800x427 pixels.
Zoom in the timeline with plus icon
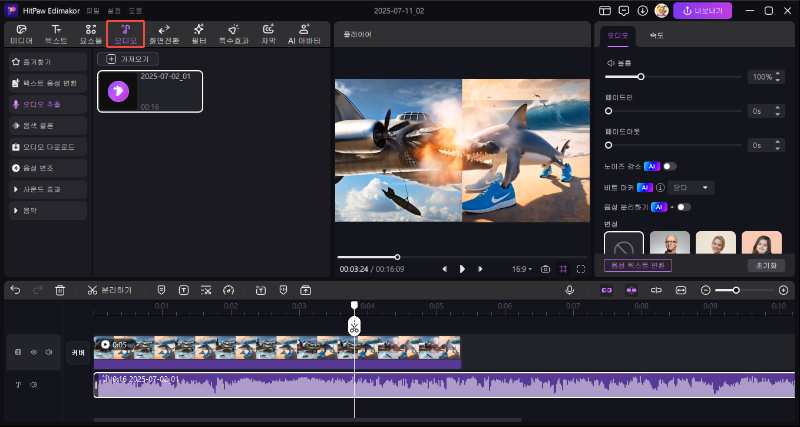tap(784, 290)
